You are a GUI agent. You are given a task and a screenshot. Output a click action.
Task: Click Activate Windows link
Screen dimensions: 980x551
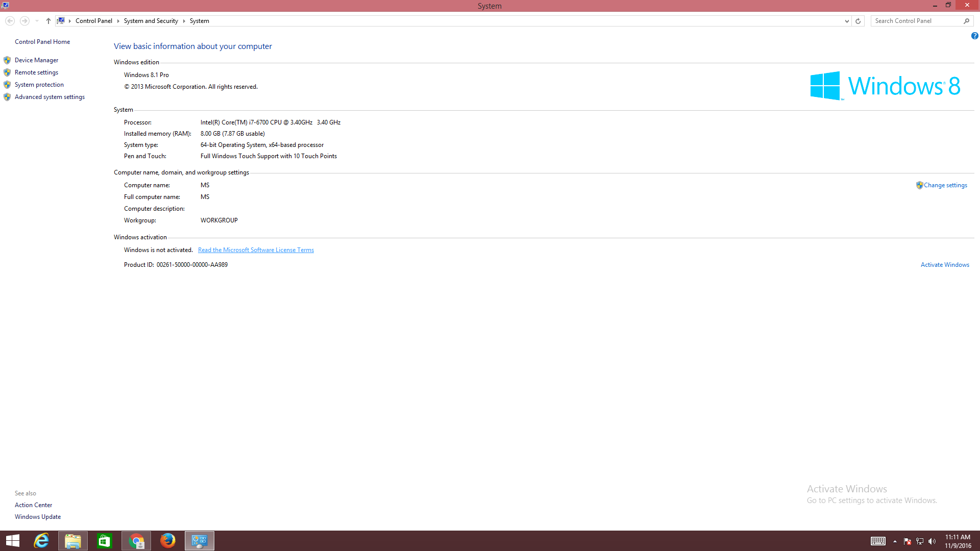tap(945, 265)
